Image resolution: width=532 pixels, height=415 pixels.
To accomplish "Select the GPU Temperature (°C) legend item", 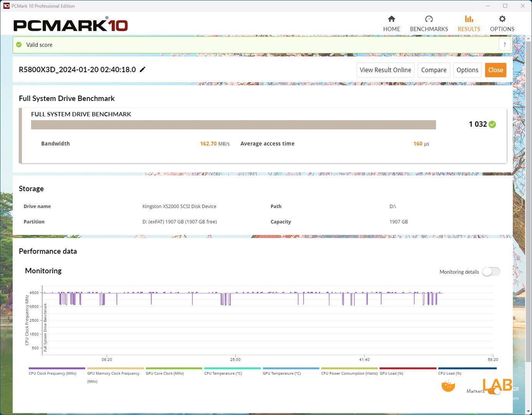I will click(x=291, y=372).
